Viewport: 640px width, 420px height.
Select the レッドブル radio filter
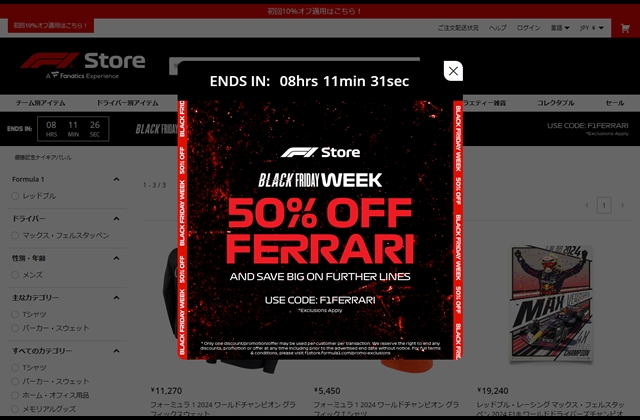(x=15, y=196)
